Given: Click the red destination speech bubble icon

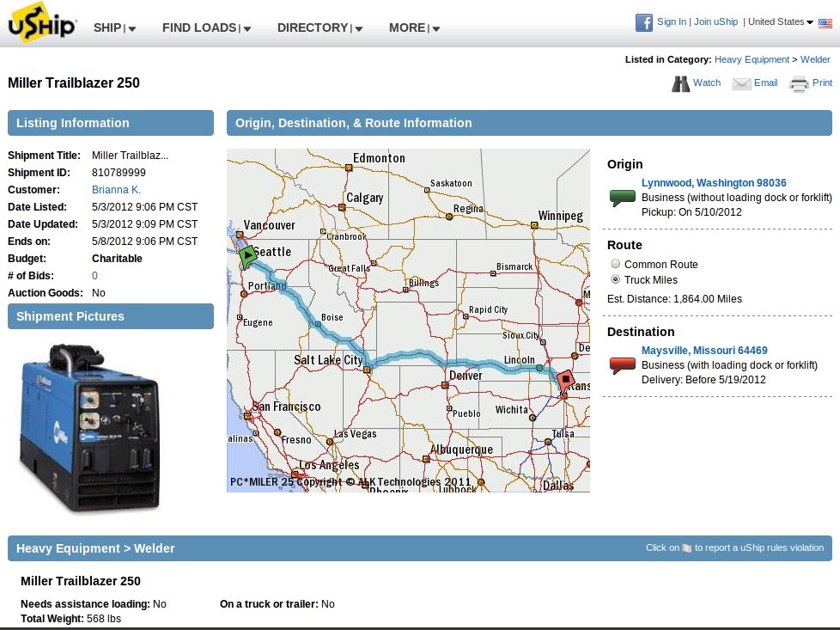Looking at the screenshot, I should (x=623, y=365).
